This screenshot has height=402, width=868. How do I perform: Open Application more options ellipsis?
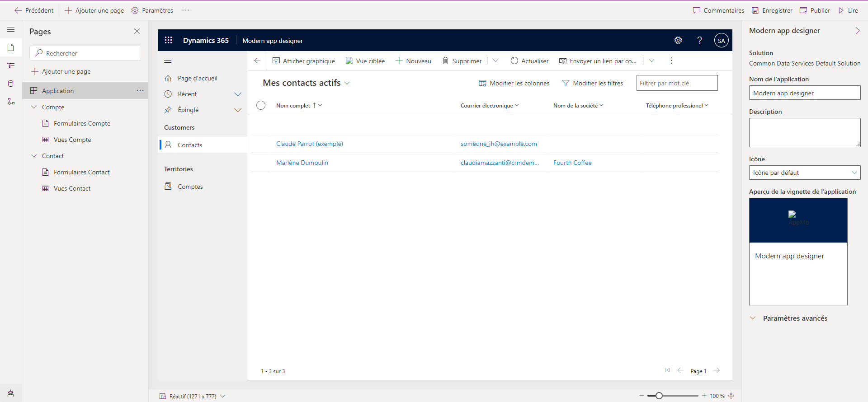[140, 90]
